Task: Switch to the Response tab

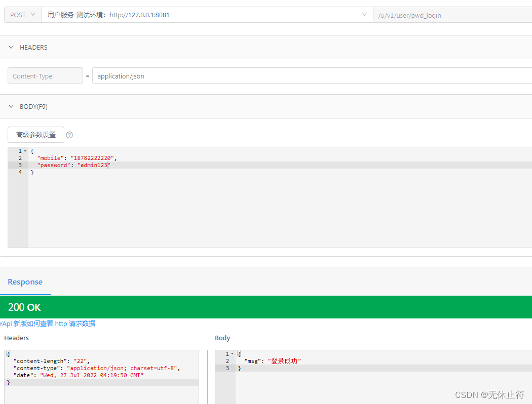Action: tap(25, 282)
